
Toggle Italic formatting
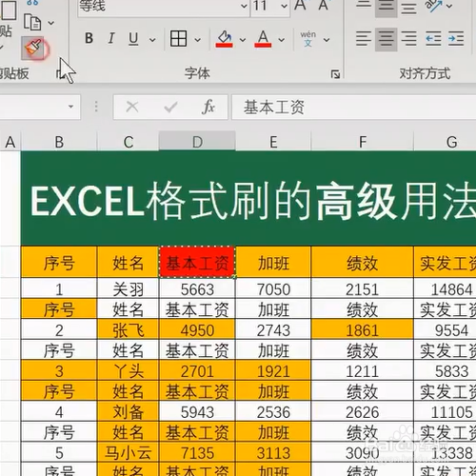[x=111, y=39]
